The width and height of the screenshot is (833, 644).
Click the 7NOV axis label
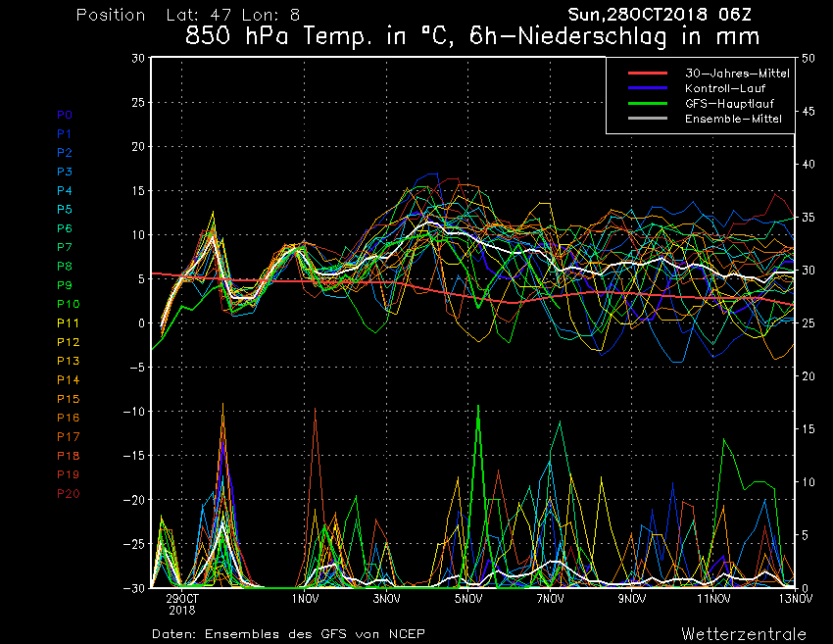pos(550,599)
